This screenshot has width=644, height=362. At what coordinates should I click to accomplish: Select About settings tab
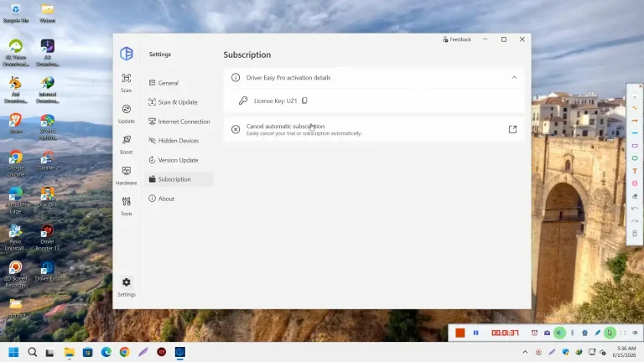[179, 199]
